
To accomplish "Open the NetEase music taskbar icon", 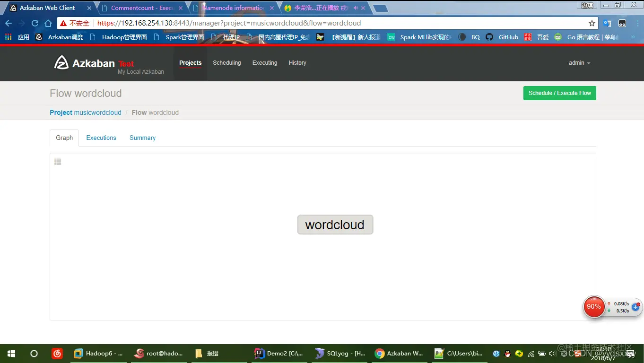I will click(57, 353).
